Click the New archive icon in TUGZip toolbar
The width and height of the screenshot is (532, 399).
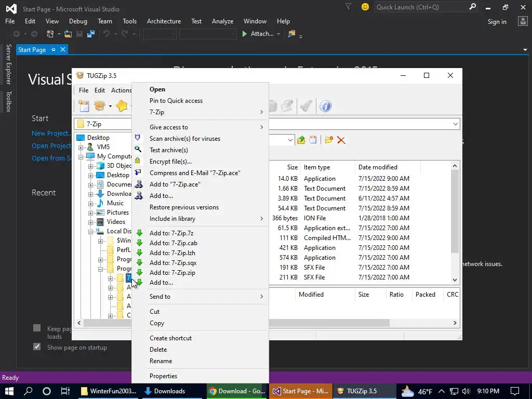click(84, 106)
